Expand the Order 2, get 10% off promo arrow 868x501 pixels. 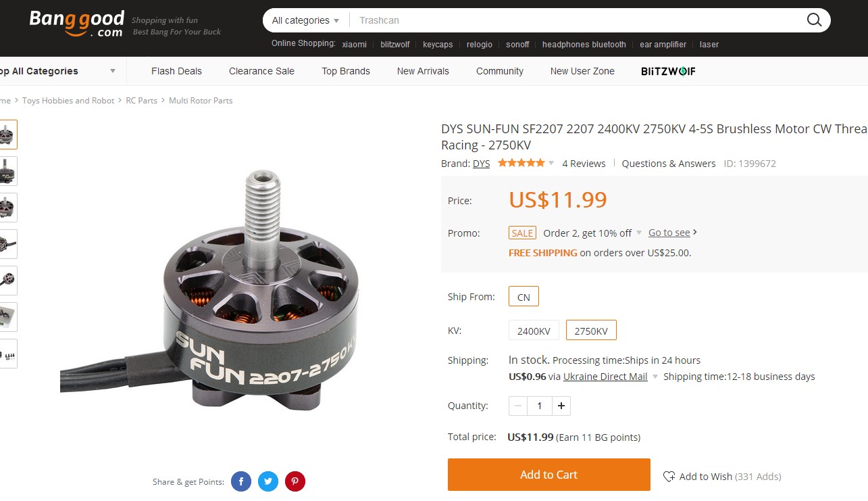(x=639, y=233)
